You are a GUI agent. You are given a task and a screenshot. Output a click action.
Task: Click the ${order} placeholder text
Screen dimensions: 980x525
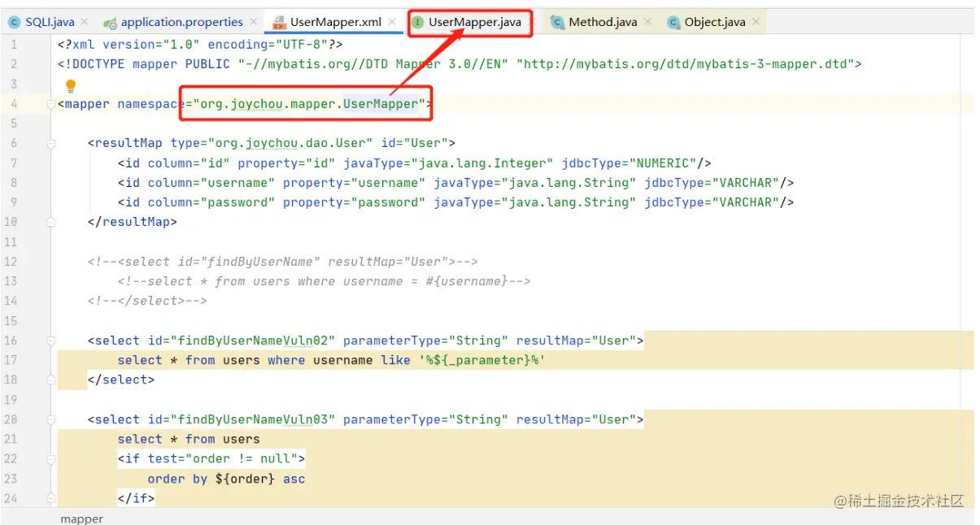click(245, 479)
